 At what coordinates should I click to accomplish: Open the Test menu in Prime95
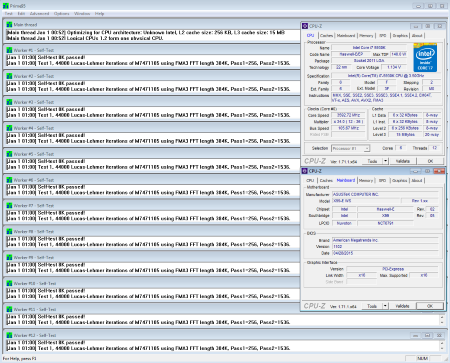tap(9, 14)
